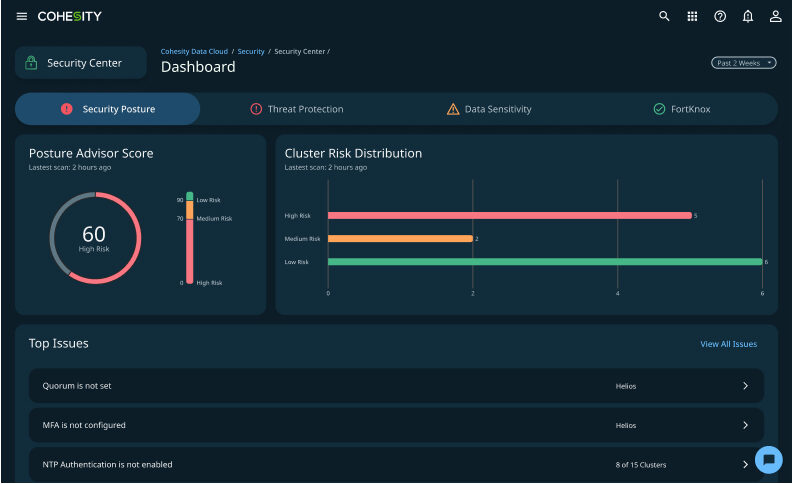Click the alert icon beside Threat Protection
This screenshot has height=484, width=792.
coord(256,109)
